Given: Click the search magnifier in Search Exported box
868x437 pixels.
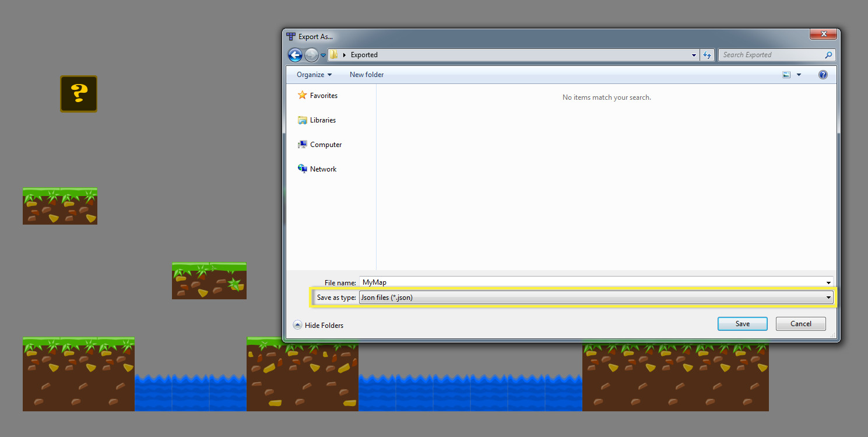Looking at the screenshot, I should click(x=828, y=54).
